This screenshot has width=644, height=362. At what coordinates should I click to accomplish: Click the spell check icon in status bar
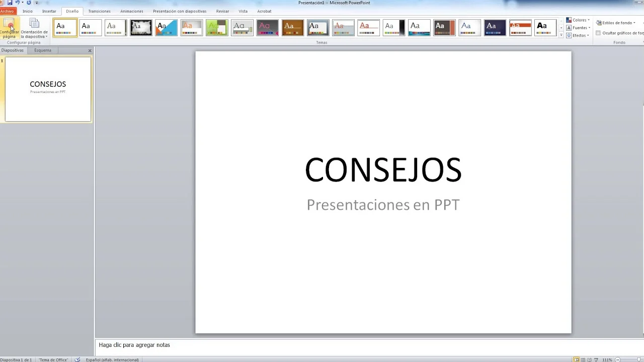(x=77, y=359)
